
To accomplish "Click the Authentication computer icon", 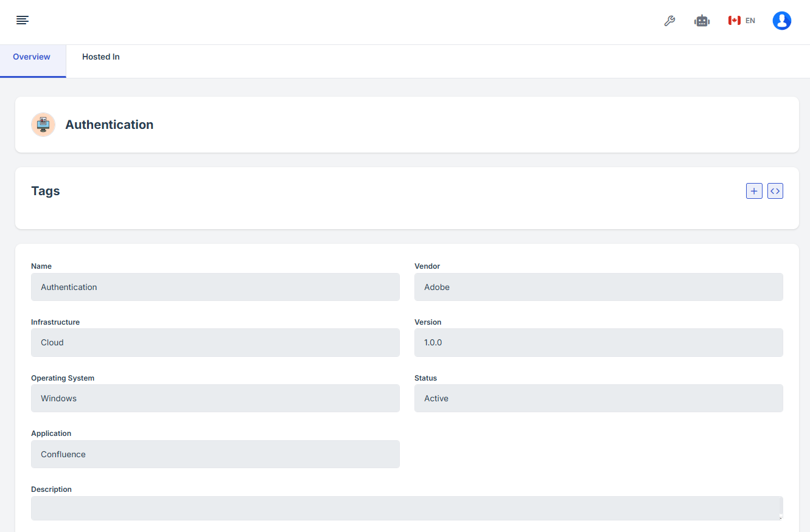I will pos(43,125).
